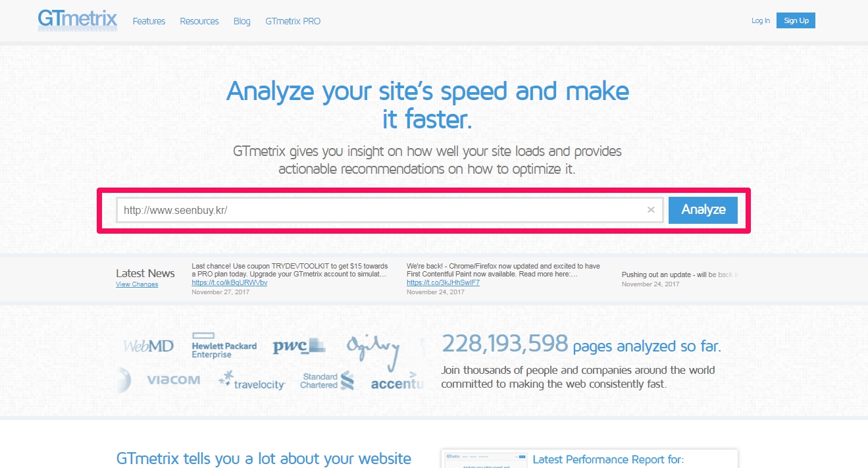This screenshot has width=868, height=468.
Task: Select the Travelocity logo
Action: [x=251, y=380]
